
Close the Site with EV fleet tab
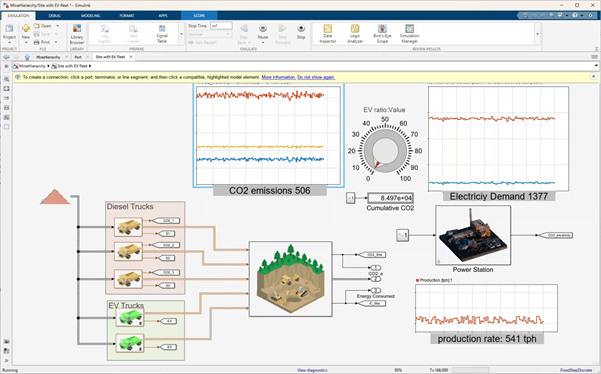tap(131, 57)
